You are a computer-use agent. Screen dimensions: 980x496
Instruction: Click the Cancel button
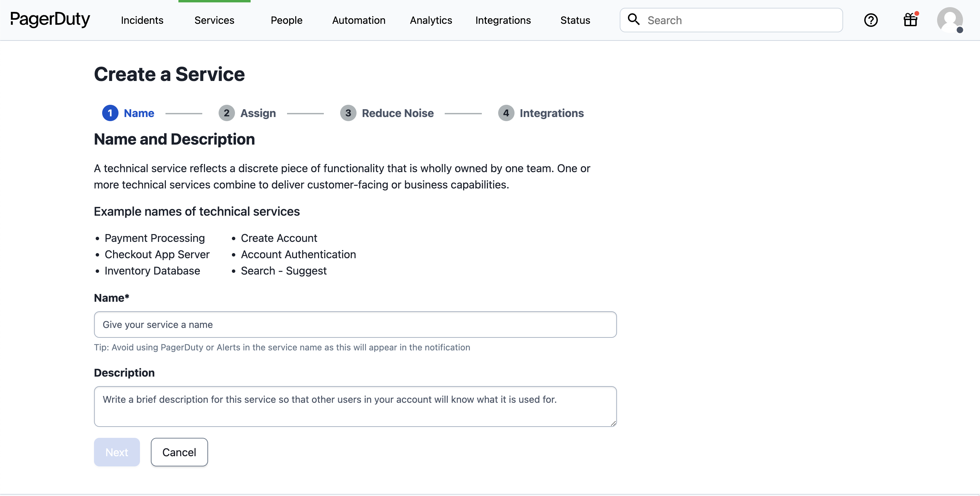tap(179, 452)
